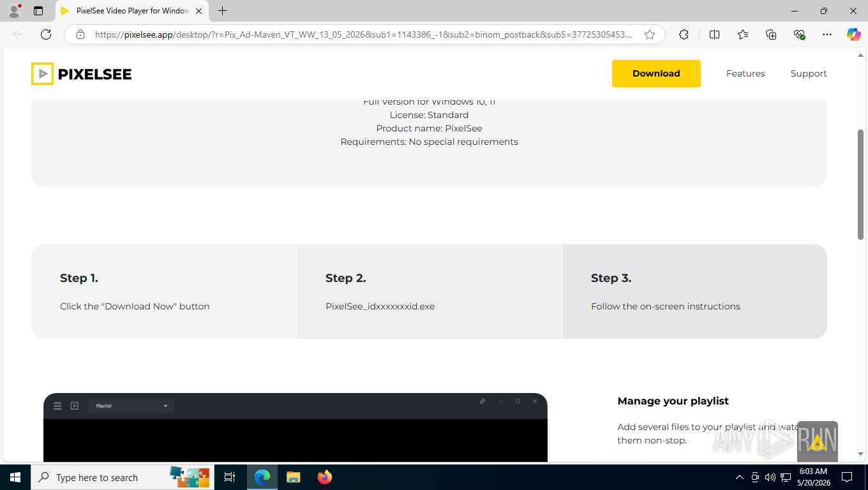The width and height of the screenshot is (868, 490).
Task: Show hidden system tray icons
Action: click(740, 477)
